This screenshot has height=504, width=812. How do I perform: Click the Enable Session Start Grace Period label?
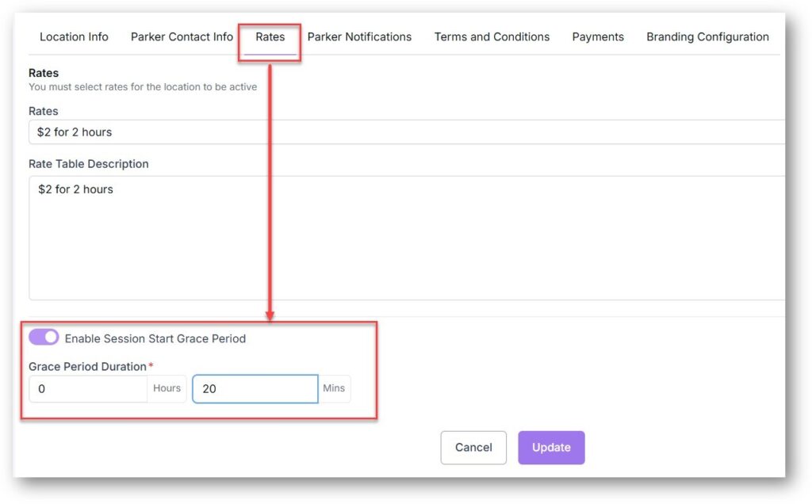tap(155, 338)
